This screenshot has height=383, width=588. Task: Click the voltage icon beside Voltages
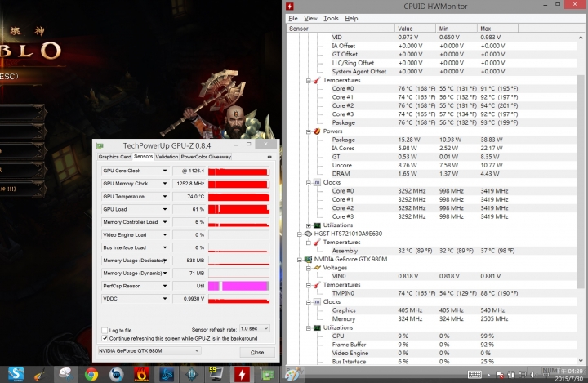coord(317,268)
